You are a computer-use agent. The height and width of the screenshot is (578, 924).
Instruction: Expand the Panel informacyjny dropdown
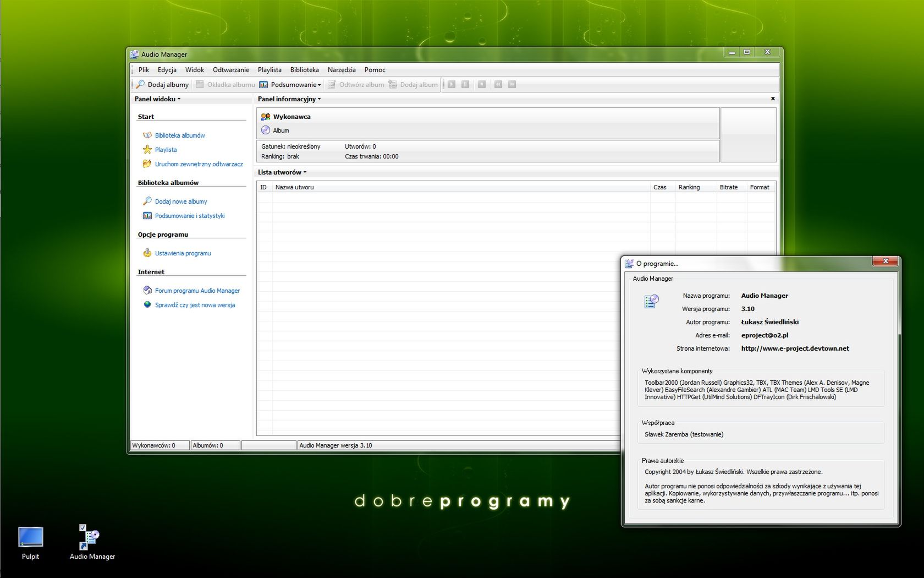(289, 99)
